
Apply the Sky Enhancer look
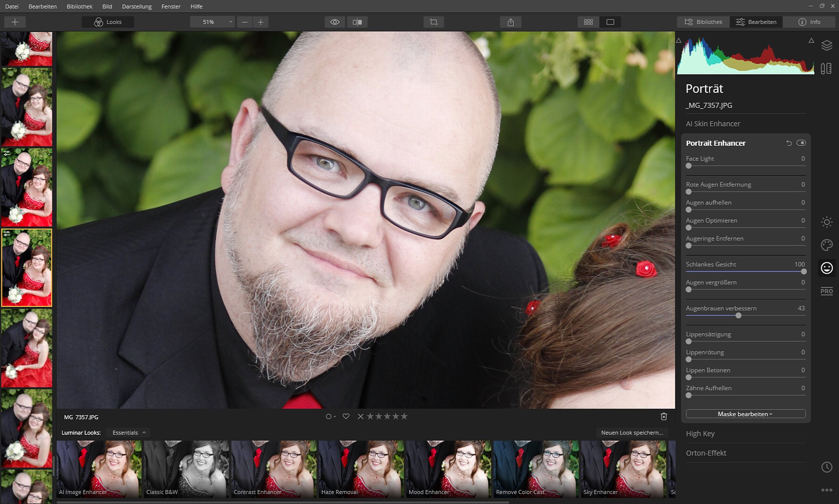pos(623,469)
